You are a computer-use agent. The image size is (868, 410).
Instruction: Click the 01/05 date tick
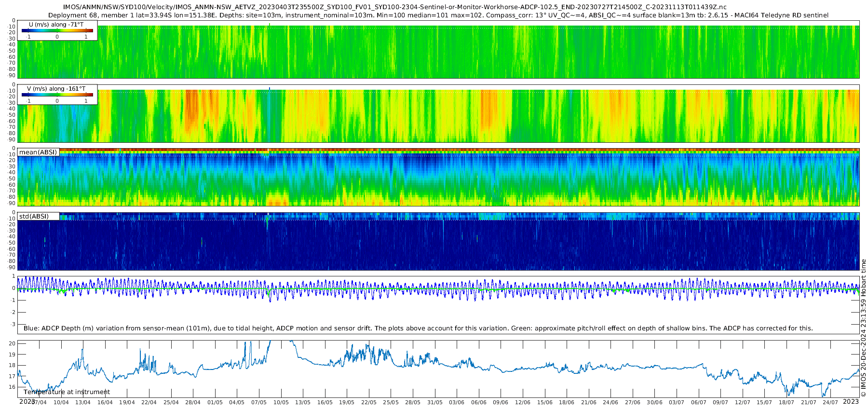click(x=215, y=402)
